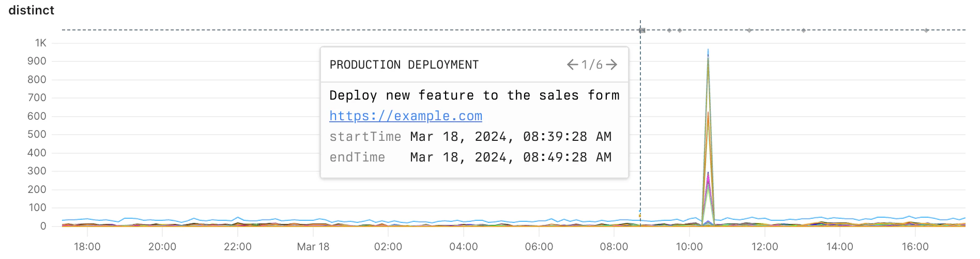Select the diamond annotation marker nearest 16:00
The image size is (980, 259).
[x=926, y=30]
